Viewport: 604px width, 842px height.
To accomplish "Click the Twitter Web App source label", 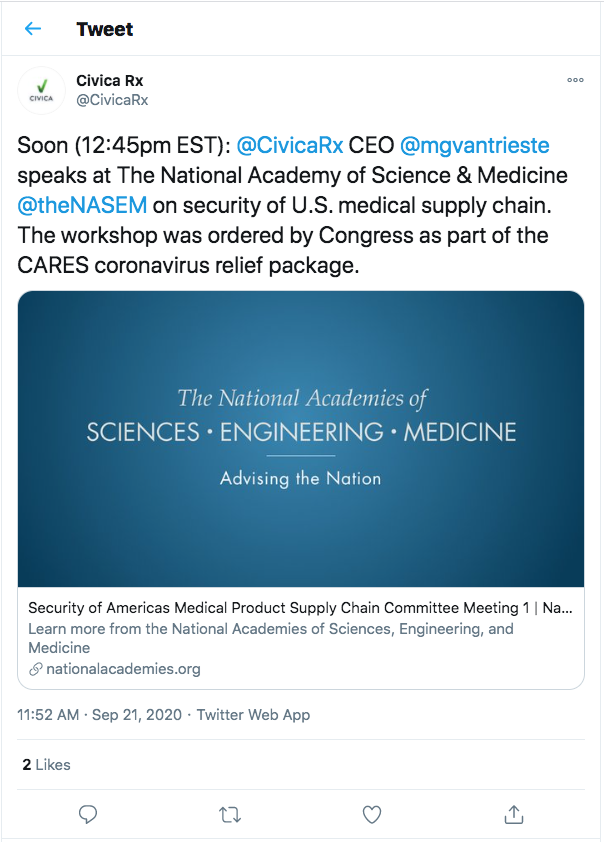I will click(253, 715).
